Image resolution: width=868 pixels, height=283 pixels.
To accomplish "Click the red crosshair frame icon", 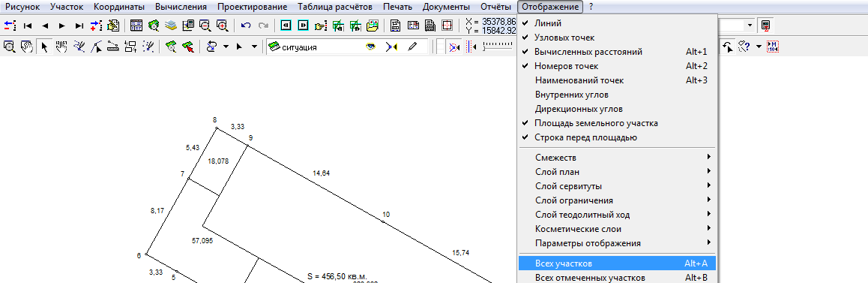I will point(447,26).
